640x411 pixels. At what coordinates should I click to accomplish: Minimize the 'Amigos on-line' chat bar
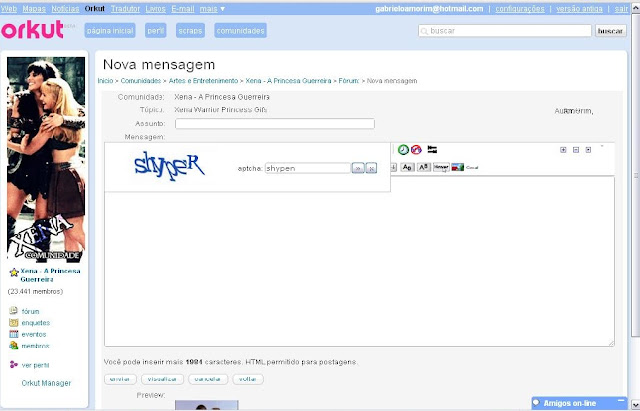(x=621, y=401)
